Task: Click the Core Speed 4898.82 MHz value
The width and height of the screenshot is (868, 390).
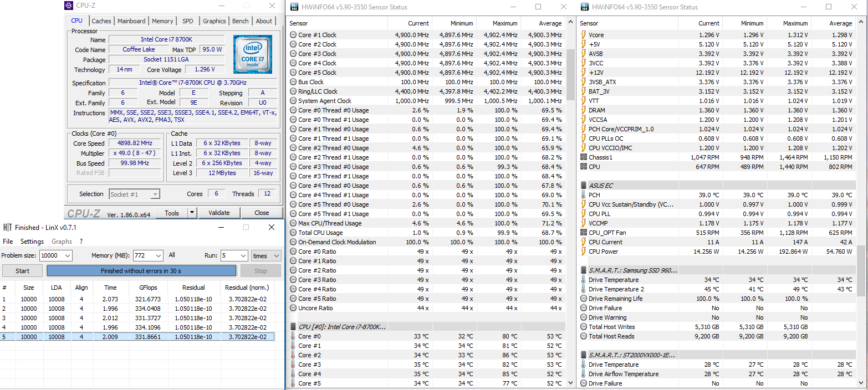Action: [x=135, y=143]
